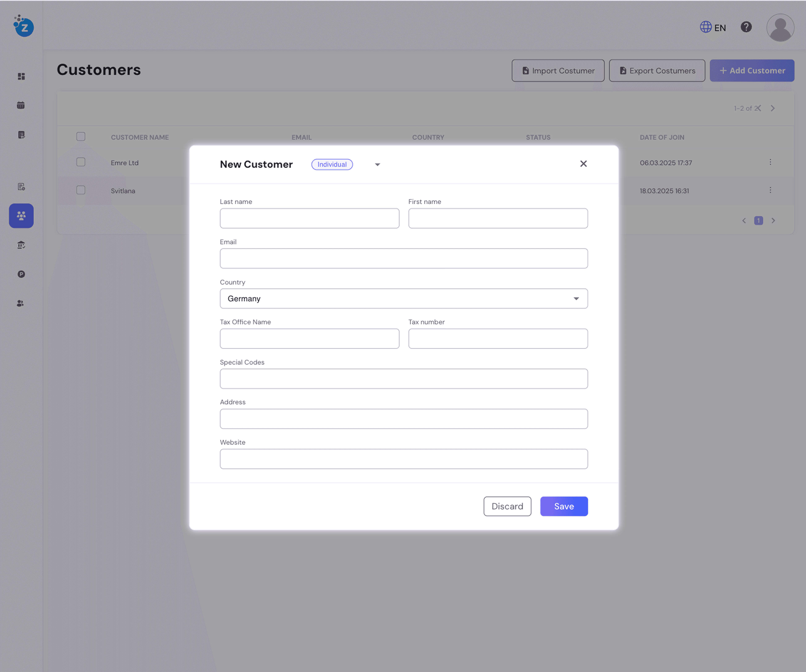Click the Save button

pos(563,506)
